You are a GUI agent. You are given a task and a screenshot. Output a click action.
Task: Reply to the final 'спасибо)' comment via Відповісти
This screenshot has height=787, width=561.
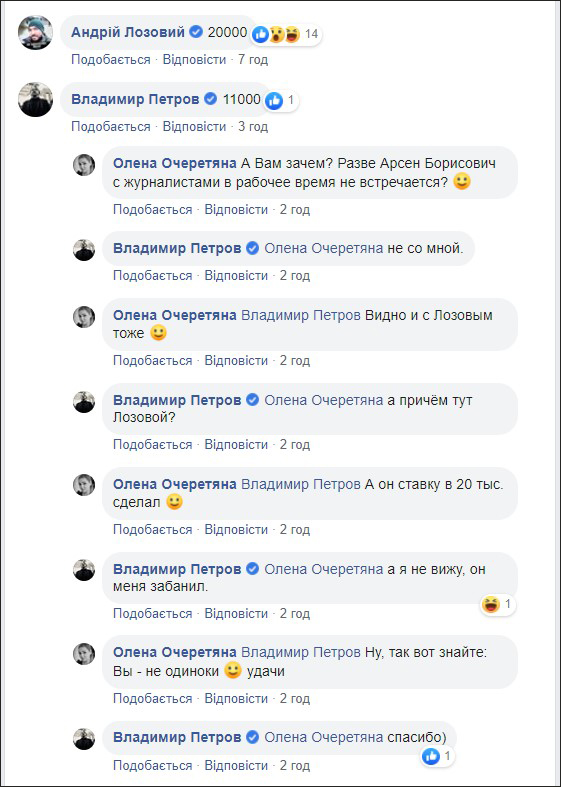(x=236, y=766)
